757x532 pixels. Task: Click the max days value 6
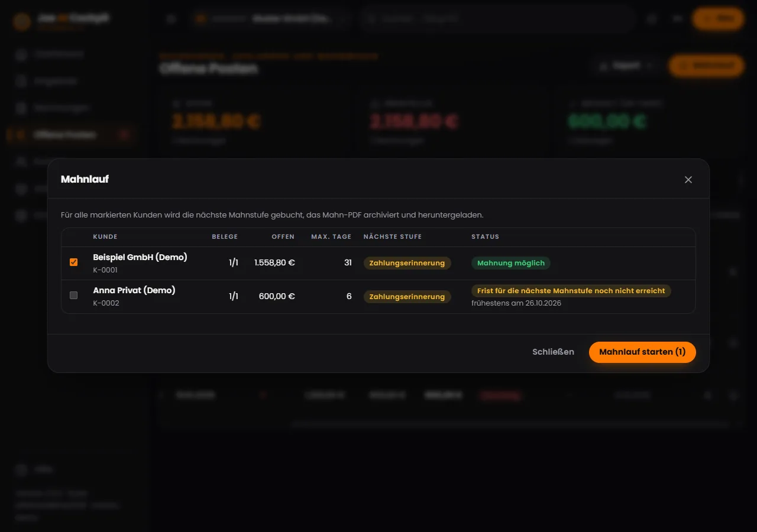(349, 296)
